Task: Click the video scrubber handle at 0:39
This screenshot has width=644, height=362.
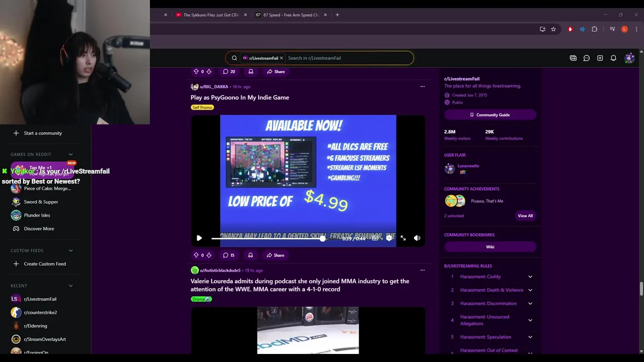Action: [323, 238]
